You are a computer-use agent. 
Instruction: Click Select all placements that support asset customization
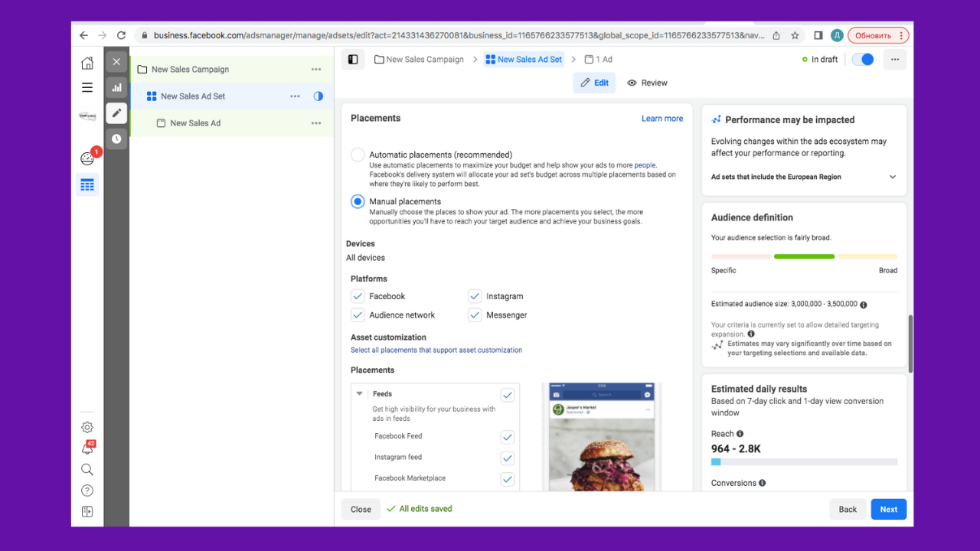436,350
